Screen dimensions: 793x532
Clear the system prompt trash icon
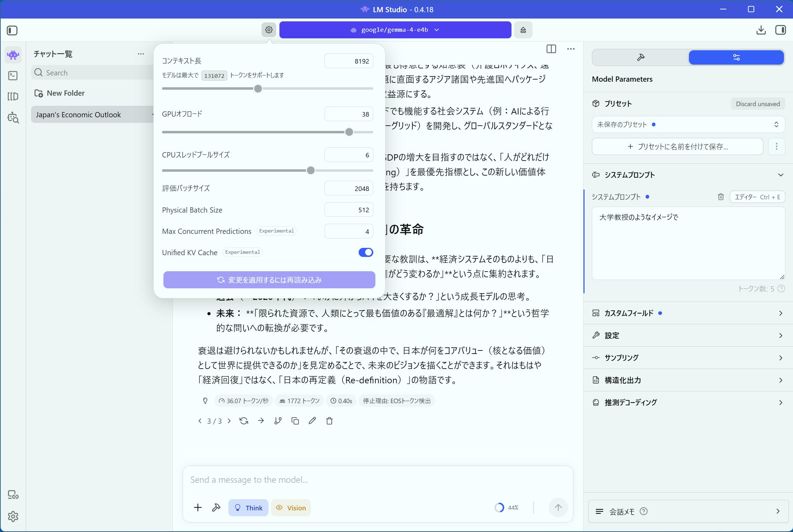coord(721,197)
